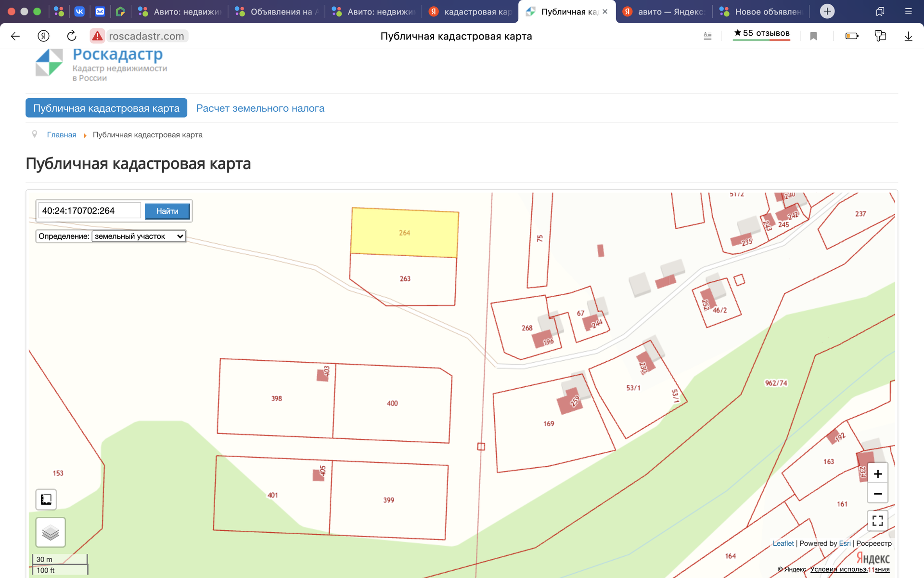Zoom out on the cadastral map
This screenshot has height=578, width=924.
pyautogui.click(x=877, y=494)
